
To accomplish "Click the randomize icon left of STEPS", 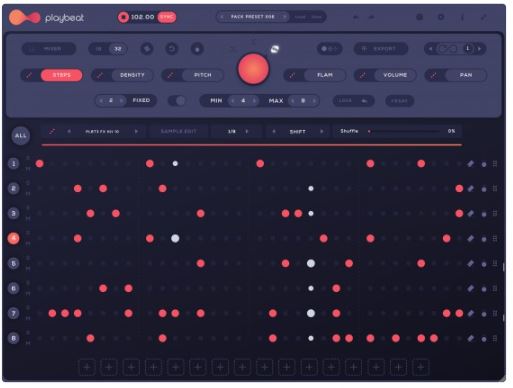I will [29, 75].
